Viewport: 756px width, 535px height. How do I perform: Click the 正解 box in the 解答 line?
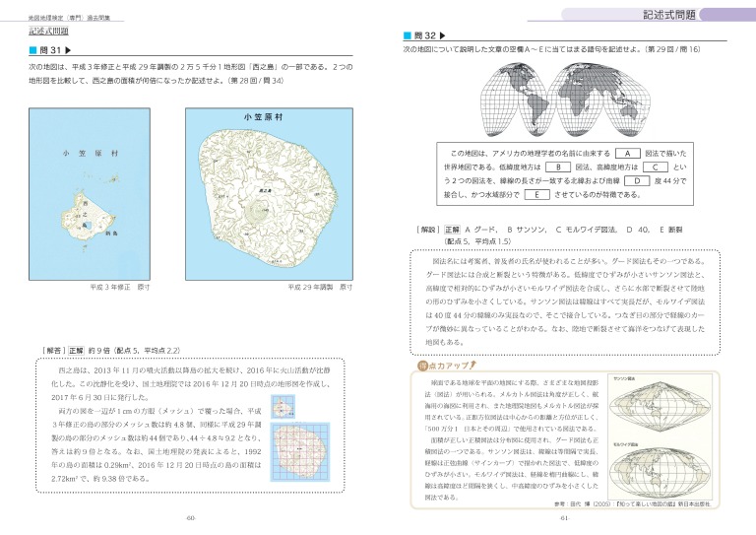(76, 351)
